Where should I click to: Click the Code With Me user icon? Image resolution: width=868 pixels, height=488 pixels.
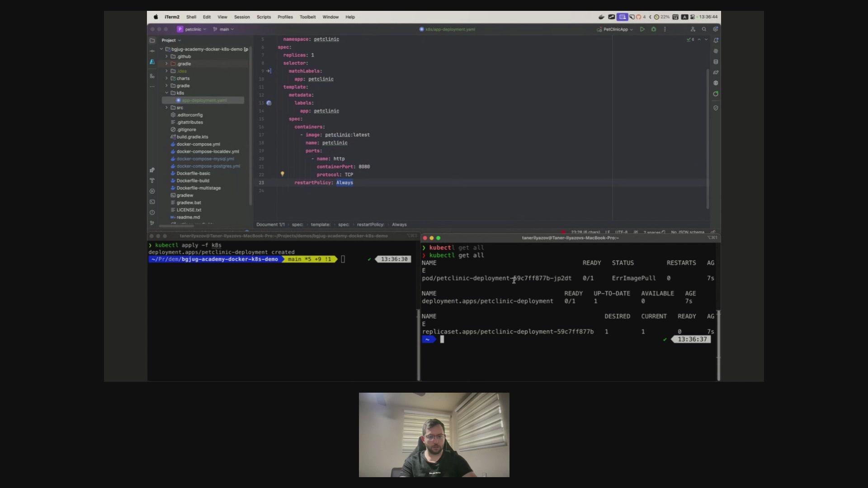point(693,29)
